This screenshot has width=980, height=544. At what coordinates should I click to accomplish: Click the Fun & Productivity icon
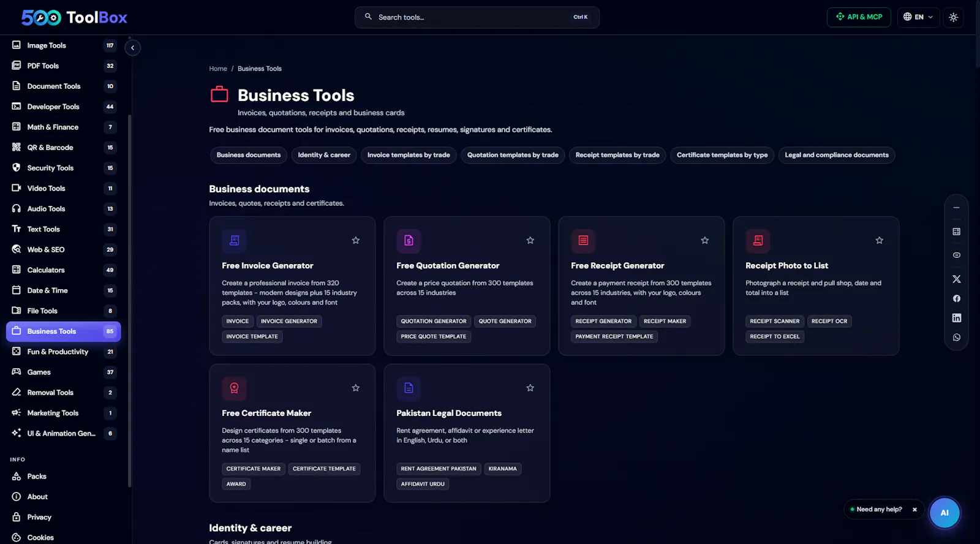click(17, 351)
